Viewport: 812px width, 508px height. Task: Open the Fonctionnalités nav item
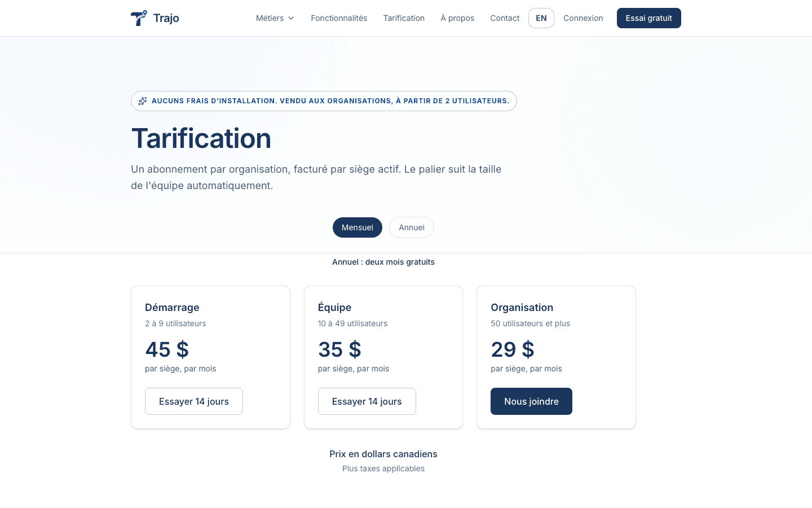click(339, 18)
